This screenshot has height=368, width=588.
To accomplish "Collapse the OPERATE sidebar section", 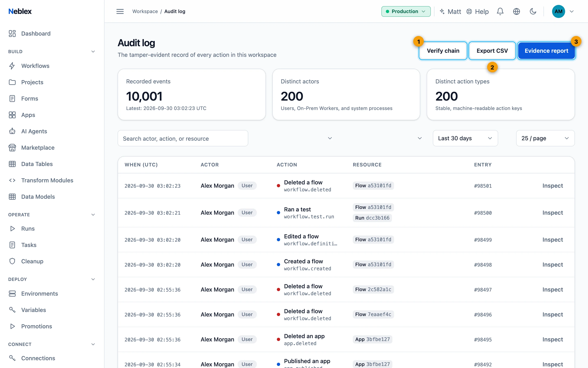I will coord(93,215).
